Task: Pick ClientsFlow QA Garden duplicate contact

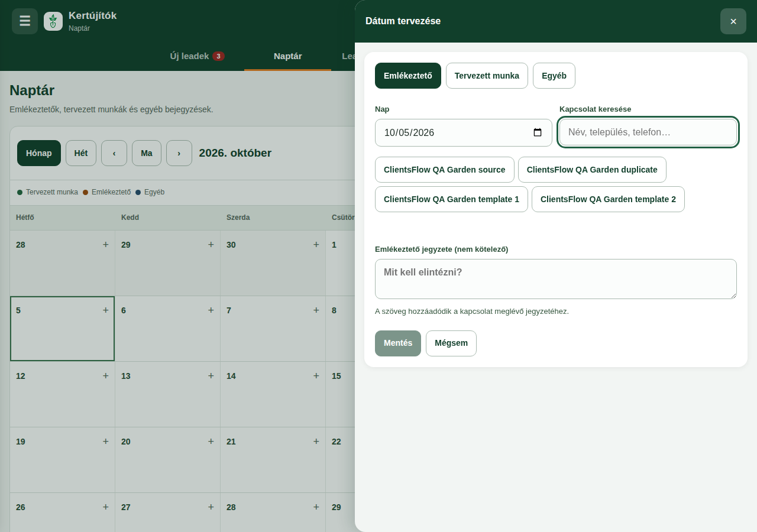Action: point(592,170)
